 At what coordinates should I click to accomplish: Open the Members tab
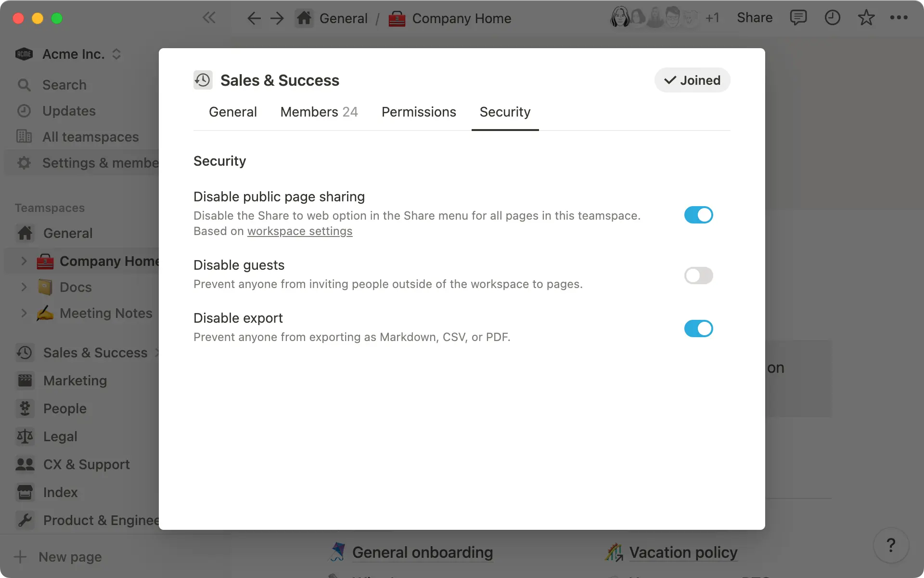pyautogui.click(x=319, y=112)
